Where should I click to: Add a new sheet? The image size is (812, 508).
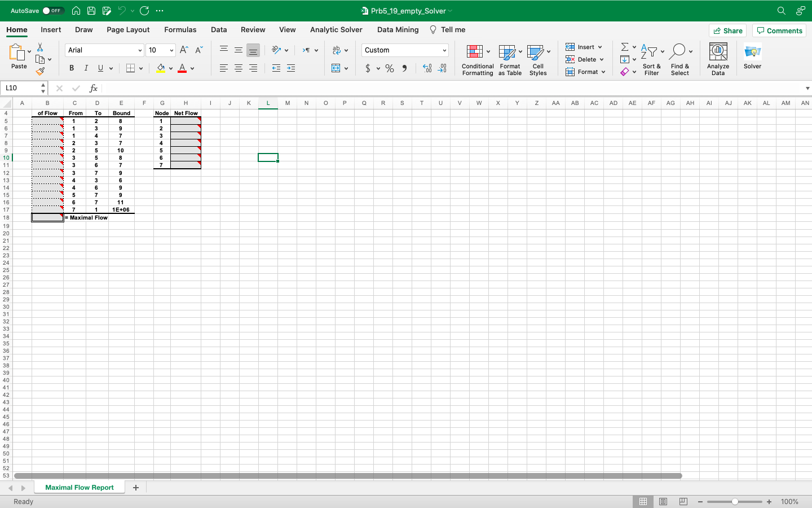(136, 488)
